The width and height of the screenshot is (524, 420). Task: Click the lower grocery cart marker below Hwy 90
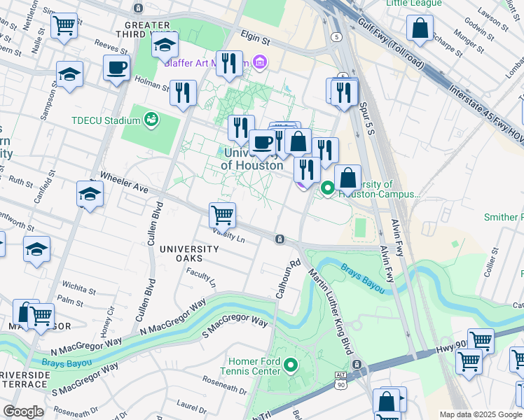469,363
